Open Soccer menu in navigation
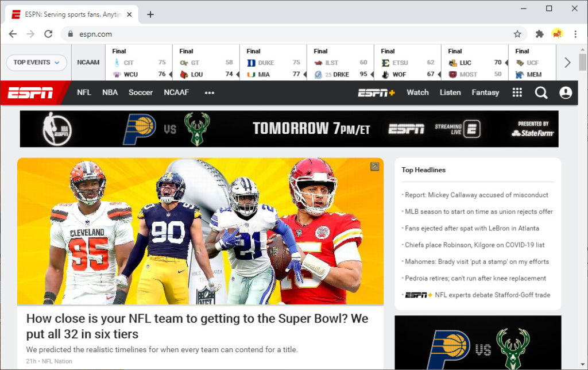This screenshot has width=588, height=370. pos(141,92)
